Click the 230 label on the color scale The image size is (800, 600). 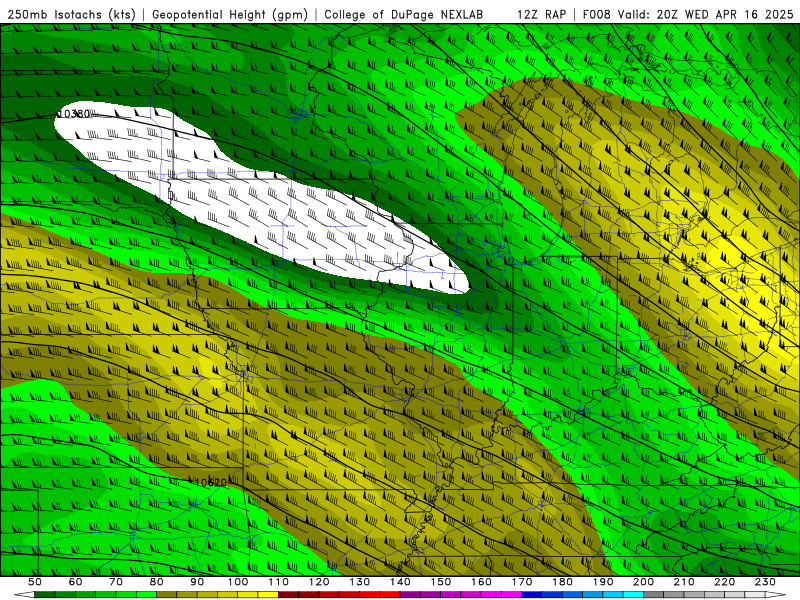(x=765, y=582)
